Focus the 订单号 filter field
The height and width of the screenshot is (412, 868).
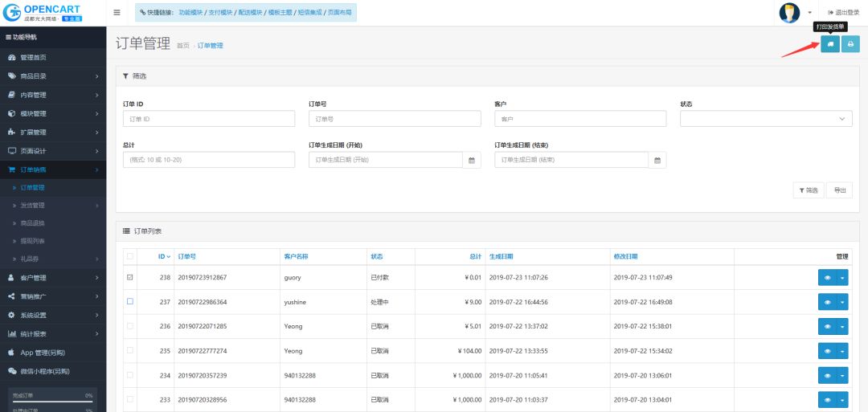(x=395, y=119)
